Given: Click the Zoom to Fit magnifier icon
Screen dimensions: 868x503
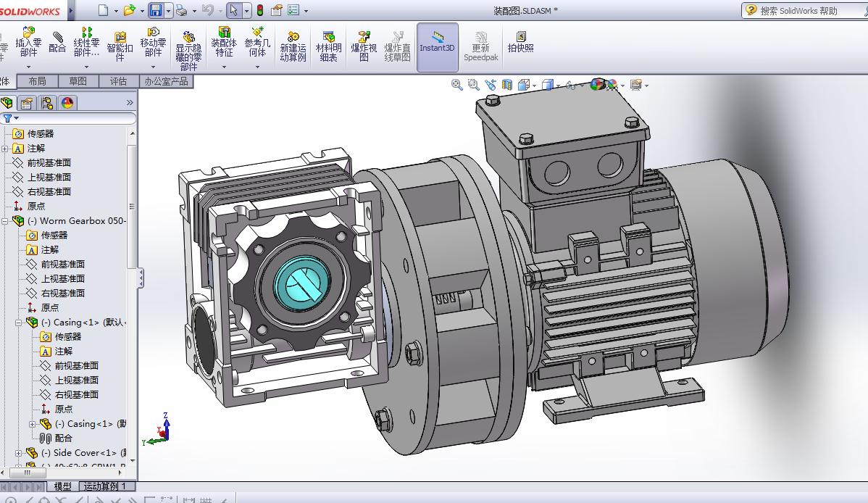Looking at the screenshot, I should [x=457, y=85].
